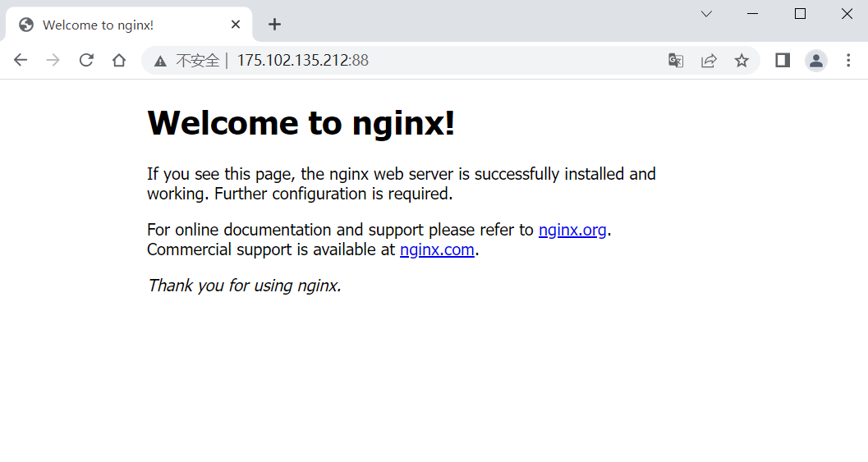
Task: Click "Further configuration is required." sentence
Action: [333, 194]
